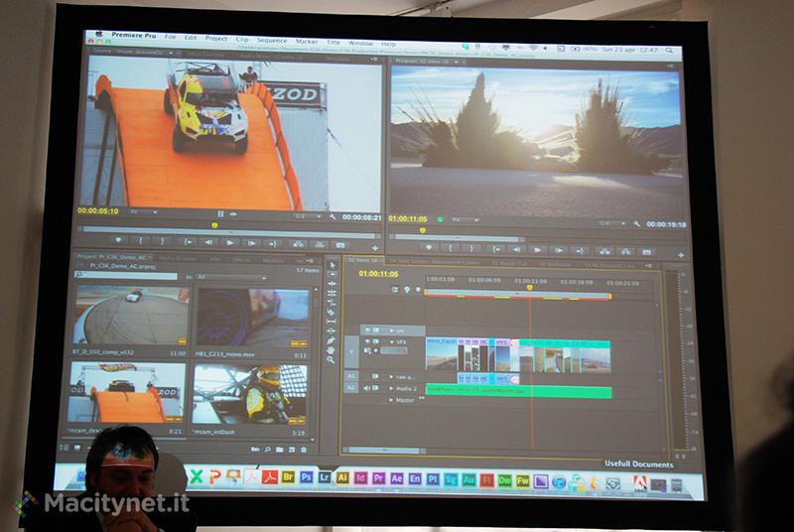Toggle snap in the timeline header
Screen dimensions: 794x532
point(395,290)
